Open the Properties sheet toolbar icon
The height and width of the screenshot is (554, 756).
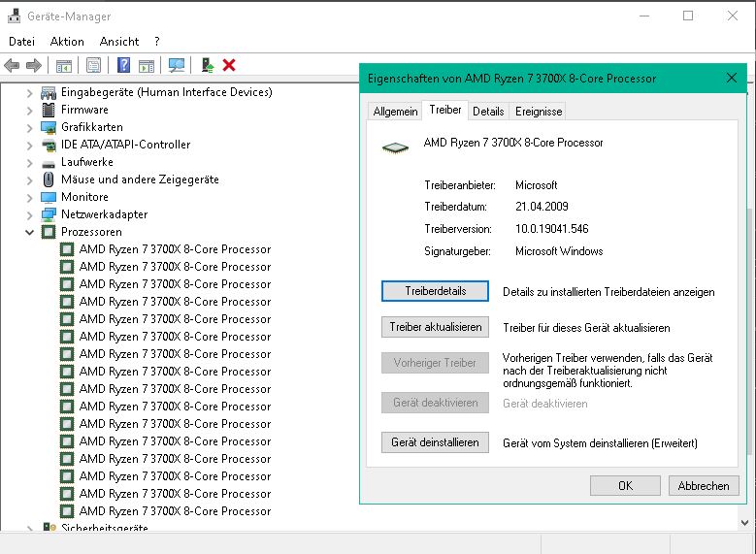93,65
